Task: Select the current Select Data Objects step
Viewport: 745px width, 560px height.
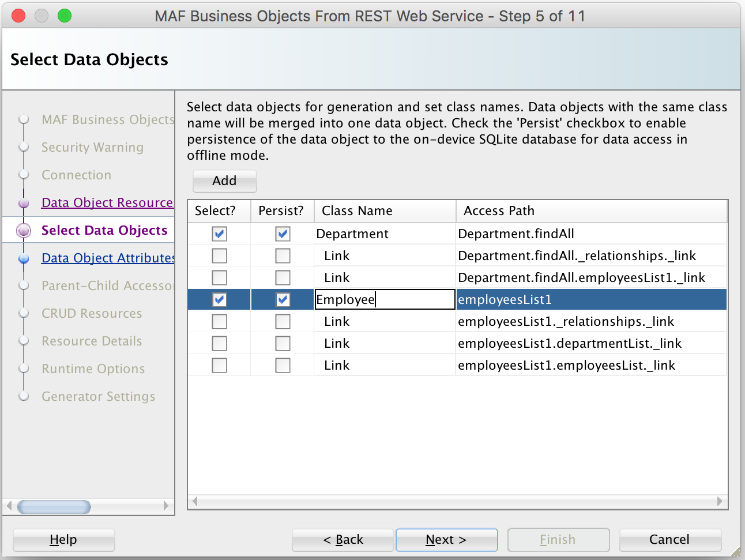Action: click(x=104, y=230)
